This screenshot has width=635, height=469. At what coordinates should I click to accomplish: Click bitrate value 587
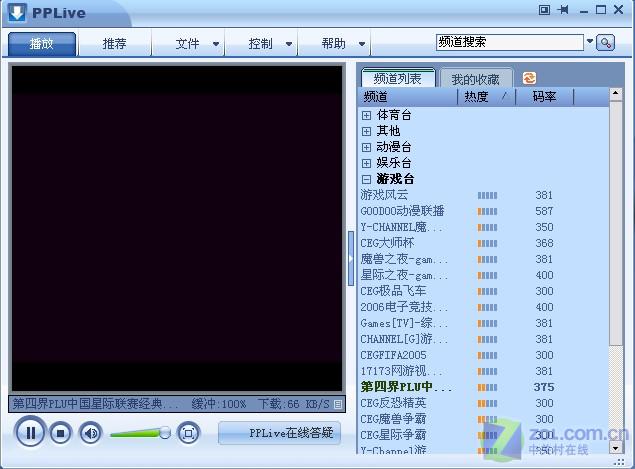544,211
